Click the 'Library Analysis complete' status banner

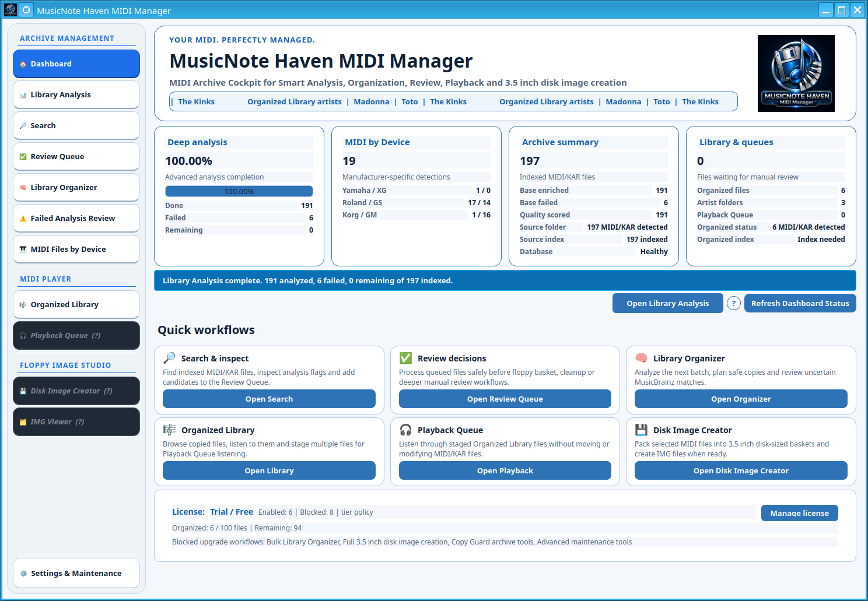pyautogui.click(x=505, y=280)
